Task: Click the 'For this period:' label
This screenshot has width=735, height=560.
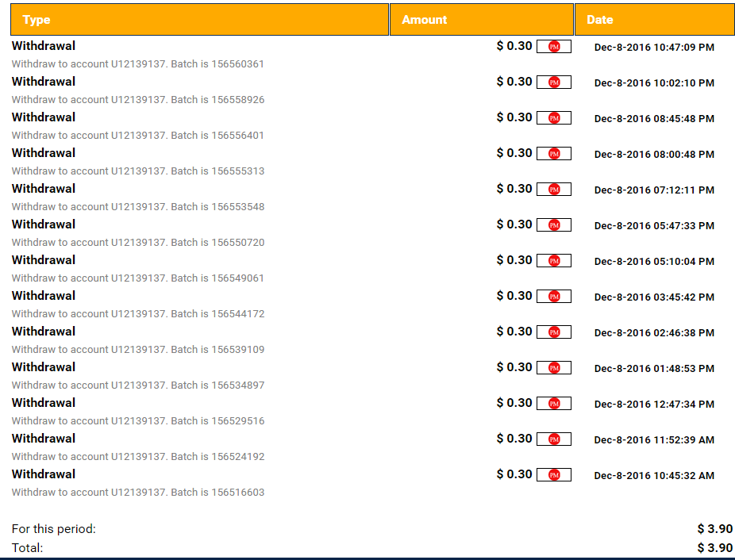Action: 53,528
